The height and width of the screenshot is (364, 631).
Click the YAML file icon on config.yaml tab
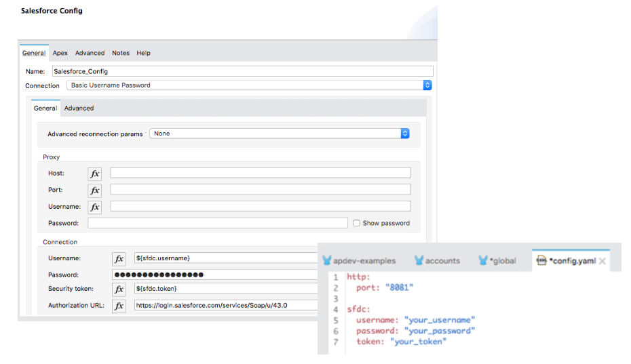pos(541,261)
